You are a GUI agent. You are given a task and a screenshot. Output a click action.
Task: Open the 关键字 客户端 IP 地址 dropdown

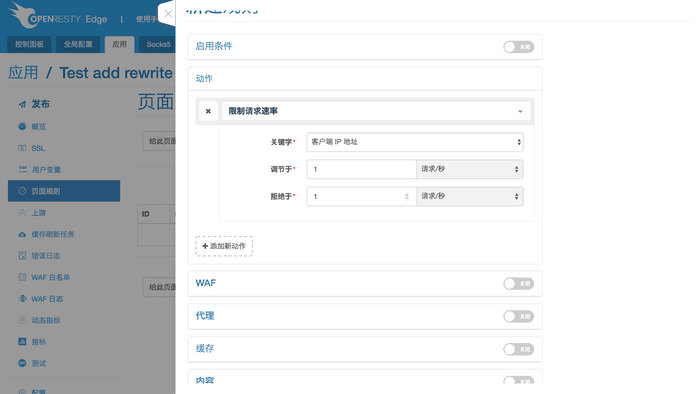point(415,142)
